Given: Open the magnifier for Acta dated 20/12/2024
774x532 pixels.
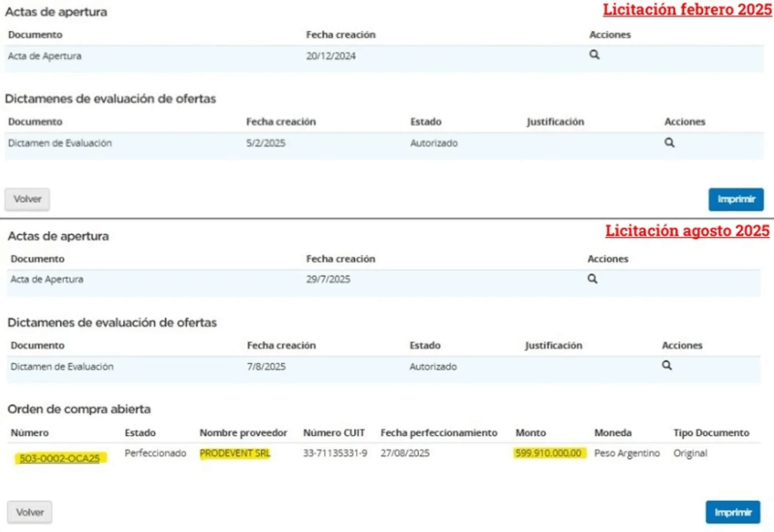Looking at the screenshot, I should pyautogui.click(x=594, y=55).
